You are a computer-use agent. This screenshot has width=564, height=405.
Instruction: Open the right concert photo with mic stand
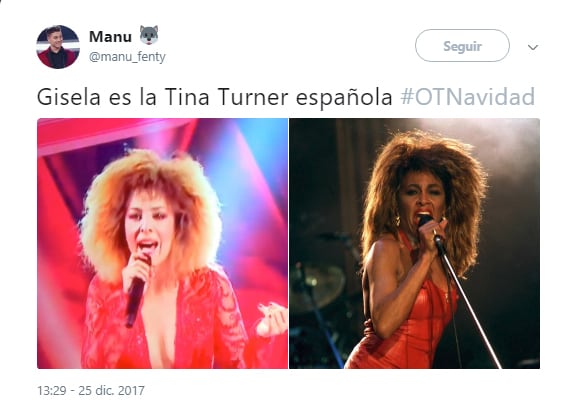[x=415, y=244]
